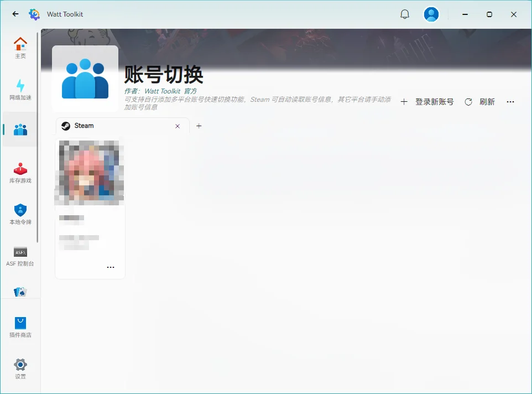Minimize the Watt Toolkit window
Screen dimensions: 532x394
tap(465, 14)
